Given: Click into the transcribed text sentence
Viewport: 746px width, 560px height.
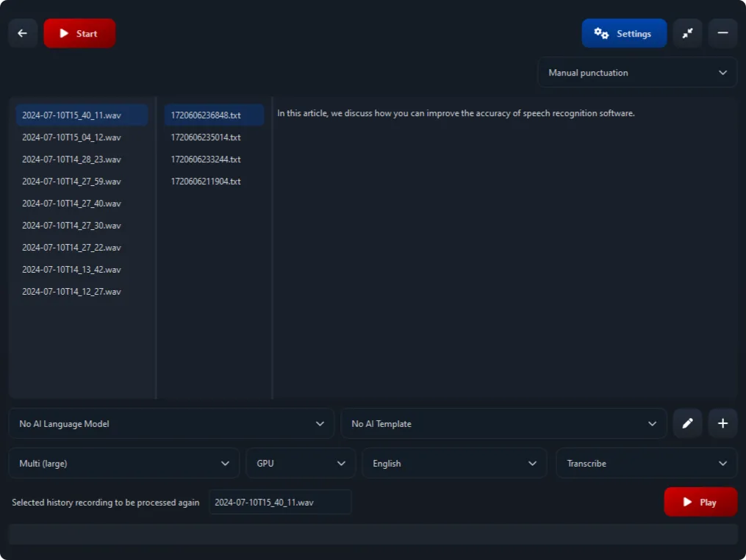Looking at the screenshot, I should 456,113.
